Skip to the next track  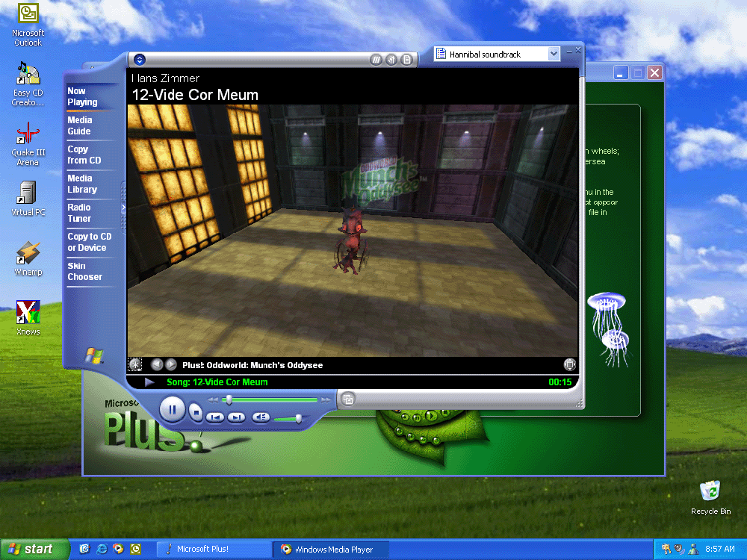pos(236,417)
